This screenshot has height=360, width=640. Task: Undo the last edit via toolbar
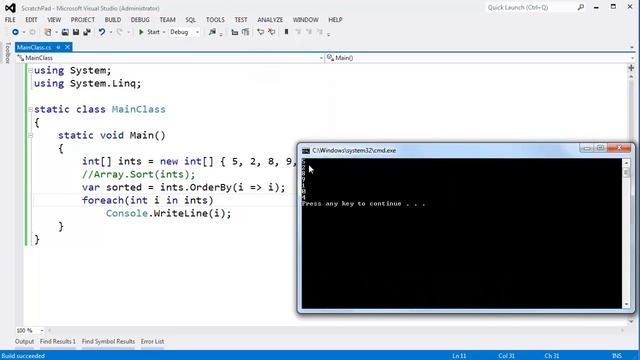(x=102, y=32)
